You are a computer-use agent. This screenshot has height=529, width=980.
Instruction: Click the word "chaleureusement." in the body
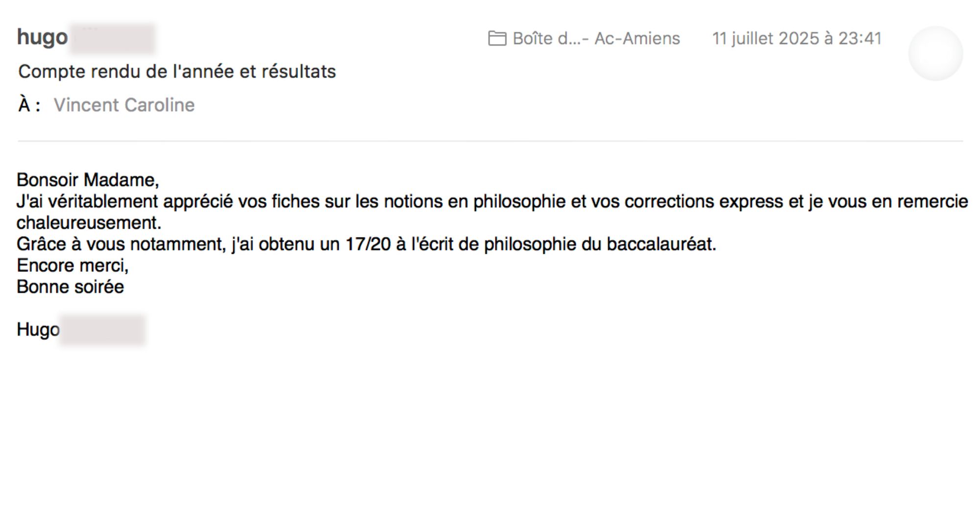tap(89, 223)
